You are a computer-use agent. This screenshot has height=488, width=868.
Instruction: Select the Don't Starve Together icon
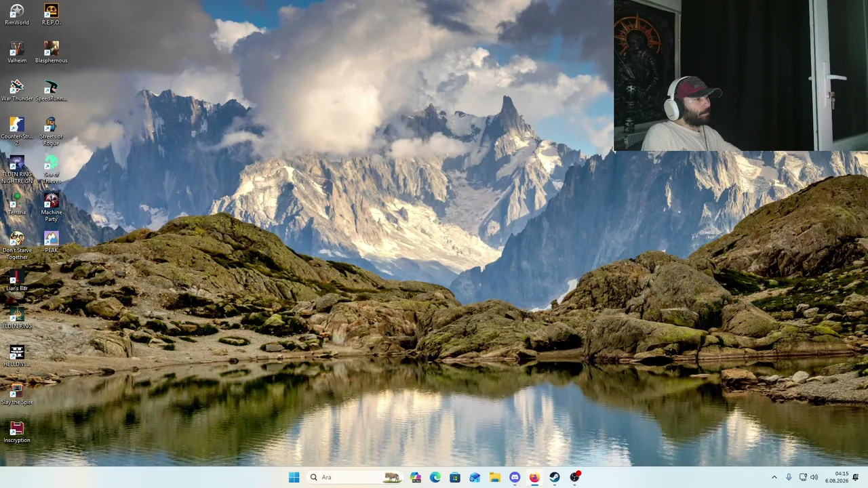pos(17,245)
